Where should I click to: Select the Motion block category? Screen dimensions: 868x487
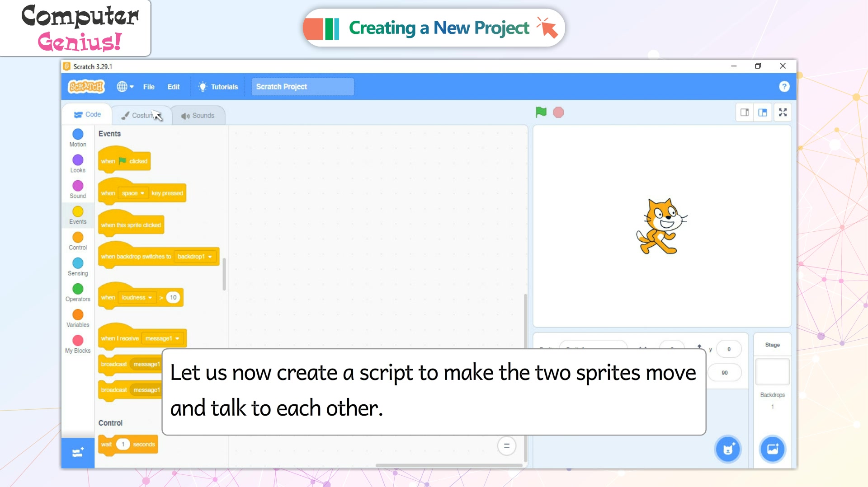(78, 138)
